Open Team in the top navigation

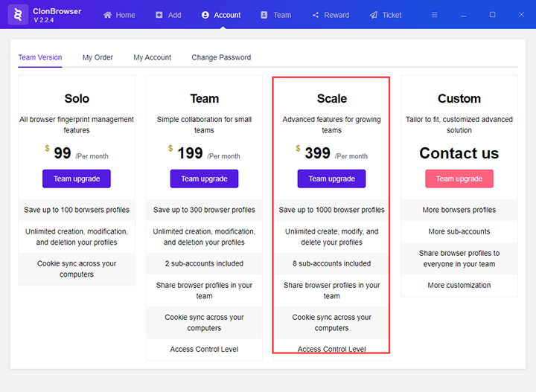[x=276, y=15]
